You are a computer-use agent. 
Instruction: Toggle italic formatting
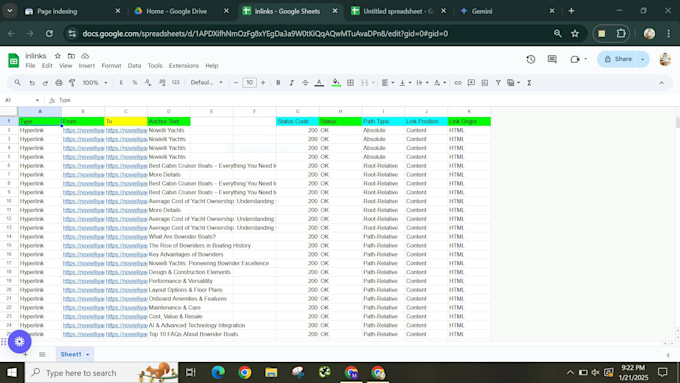[x=291, y=82]
